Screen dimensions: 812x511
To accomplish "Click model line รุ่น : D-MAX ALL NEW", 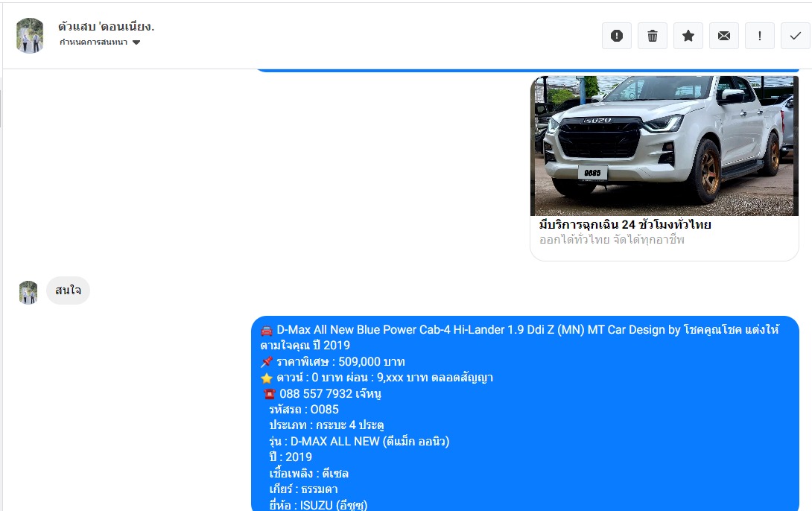I will (x=359, y=441).
